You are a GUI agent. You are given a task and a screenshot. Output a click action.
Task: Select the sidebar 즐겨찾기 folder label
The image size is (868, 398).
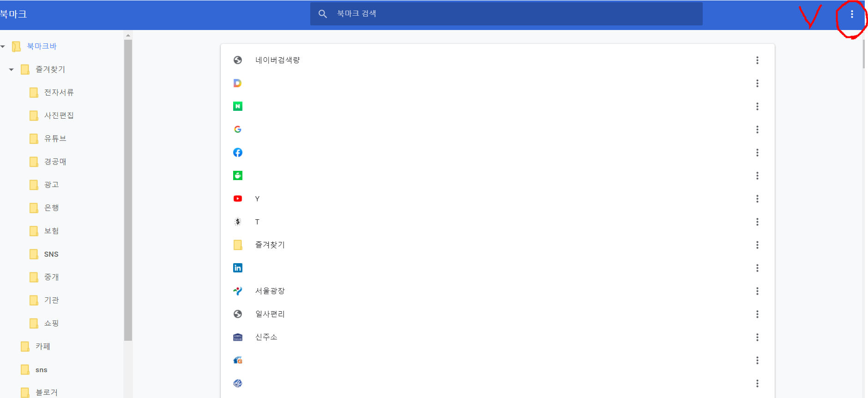pos(50,69)
